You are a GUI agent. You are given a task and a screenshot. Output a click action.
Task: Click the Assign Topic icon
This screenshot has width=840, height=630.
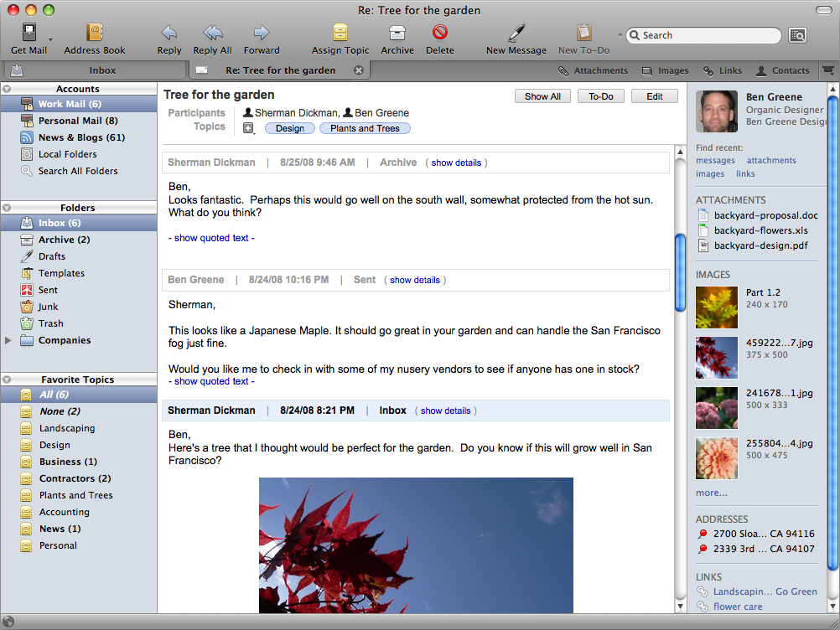pyautogui.click(x=340, y=33)
